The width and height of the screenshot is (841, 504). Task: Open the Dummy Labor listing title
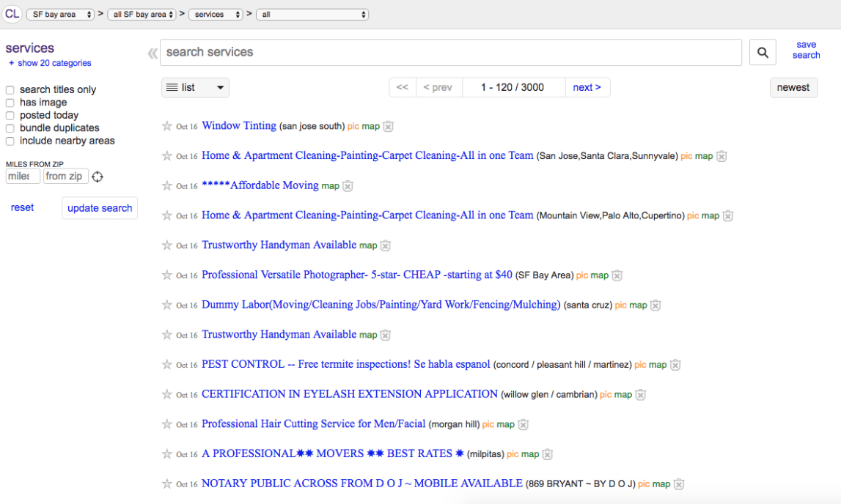coord(381,304)
